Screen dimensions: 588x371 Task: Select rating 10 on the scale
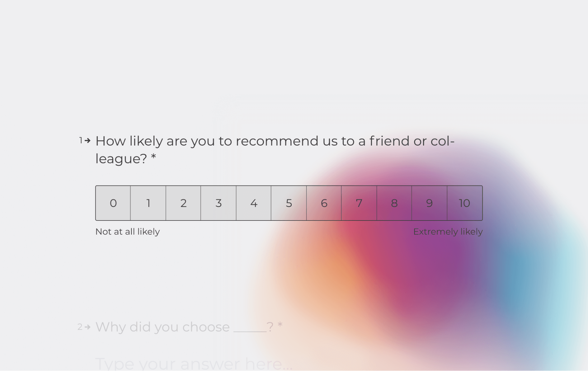[x=465, y=203]
